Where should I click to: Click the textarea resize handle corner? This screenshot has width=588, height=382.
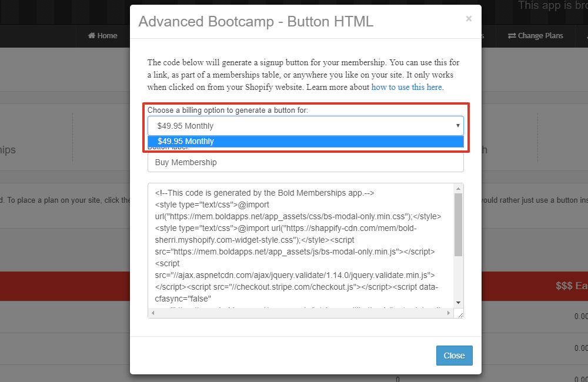460,314
